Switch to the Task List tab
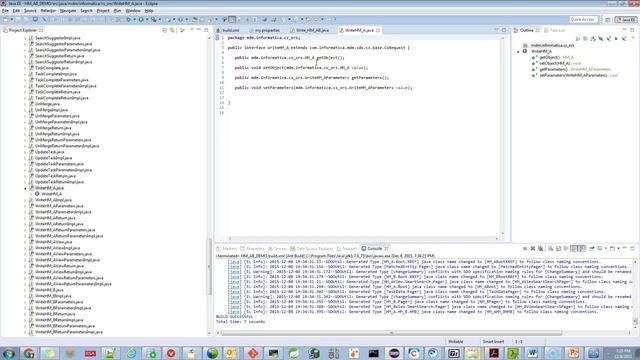Screen dimensions: 640x360 [557, 30]
